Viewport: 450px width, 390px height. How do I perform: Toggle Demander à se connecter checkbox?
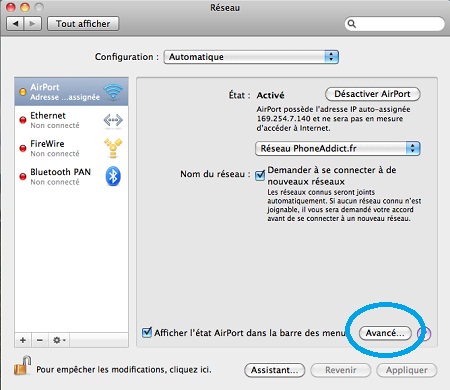pos(260,175)
